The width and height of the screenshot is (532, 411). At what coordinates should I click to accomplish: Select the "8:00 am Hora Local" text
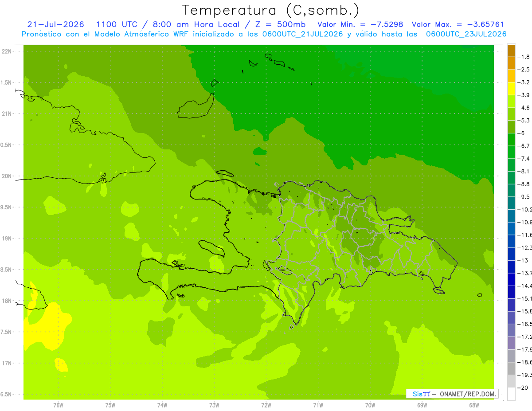[195, 24]
